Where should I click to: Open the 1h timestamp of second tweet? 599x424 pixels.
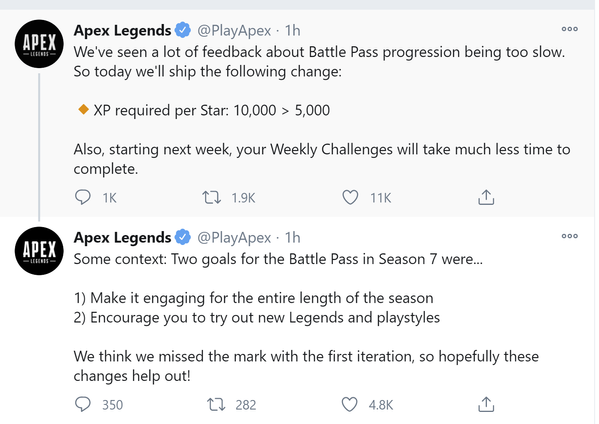(x=293, y=238)
